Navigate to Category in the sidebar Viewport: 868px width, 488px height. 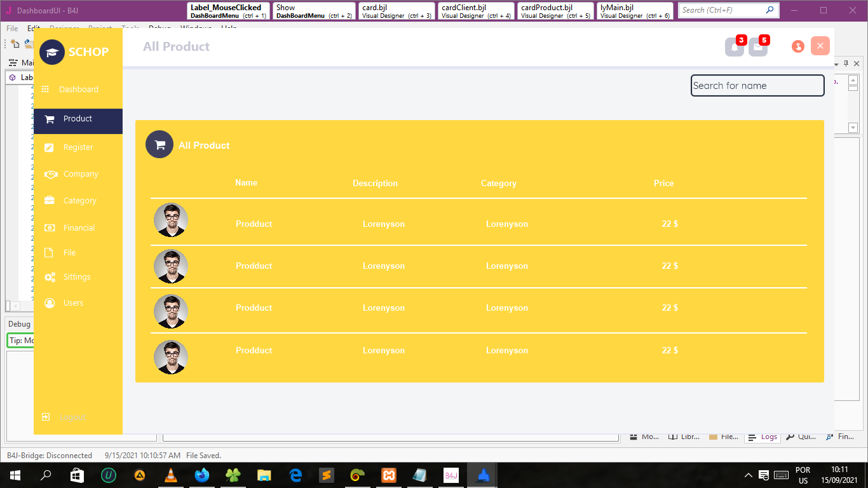[71, 201]
